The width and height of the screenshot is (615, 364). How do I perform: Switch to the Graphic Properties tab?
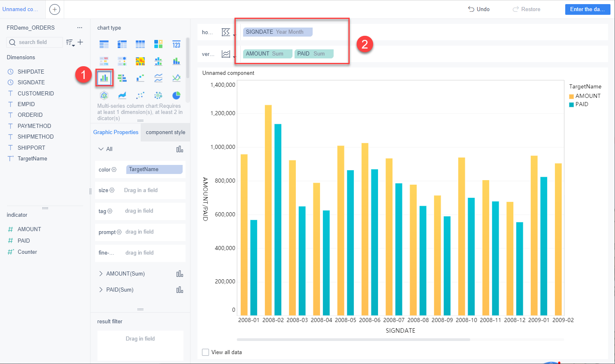click(x=116, y=132)
